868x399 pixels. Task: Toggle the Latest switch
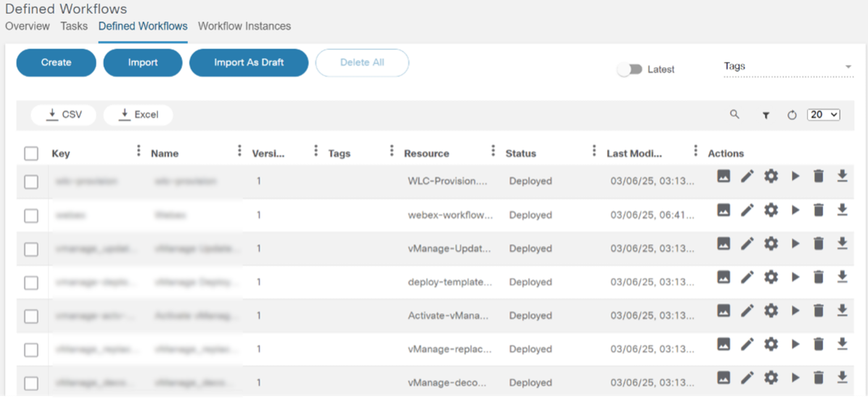(x=630, y=69)
